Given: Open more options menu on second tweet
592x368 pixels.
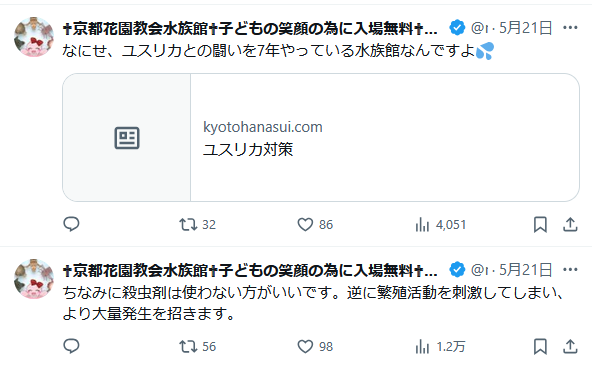Looking at the screenshot, I should pos(570,270).
